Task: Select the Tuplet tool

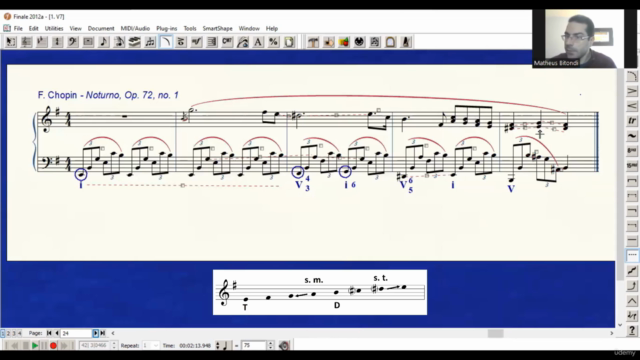Action: coord(150,42)
